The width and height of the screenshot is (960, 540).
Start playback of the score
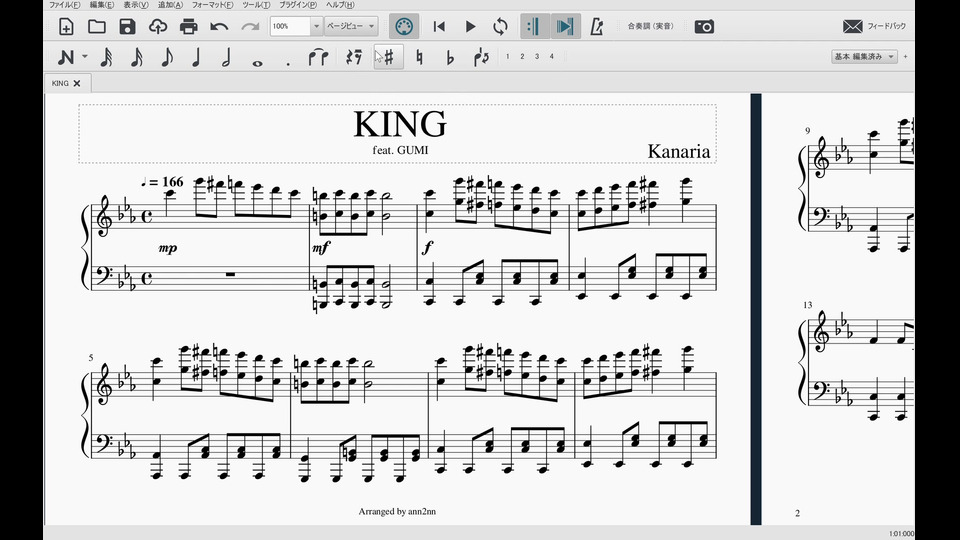coord(470,26)
